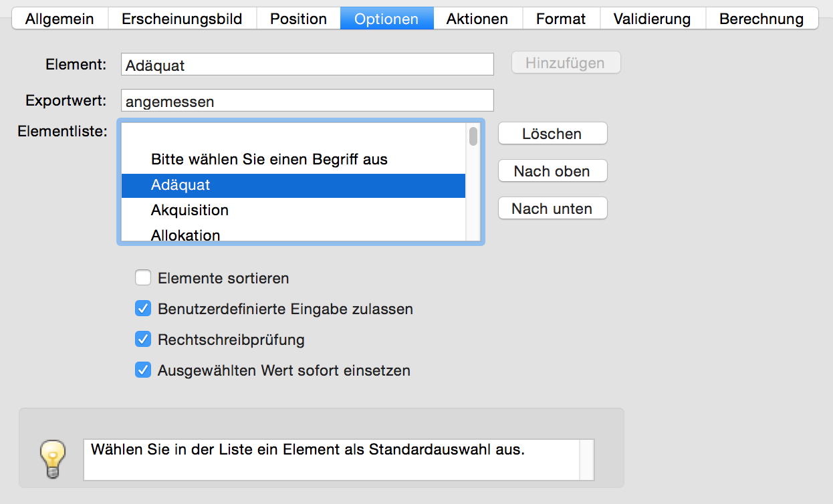The height and width of the screenshot is (504, 833).
Task: Open the Erscheinungsbild tab
Action: pyautogui.click(x=182, y=19)
